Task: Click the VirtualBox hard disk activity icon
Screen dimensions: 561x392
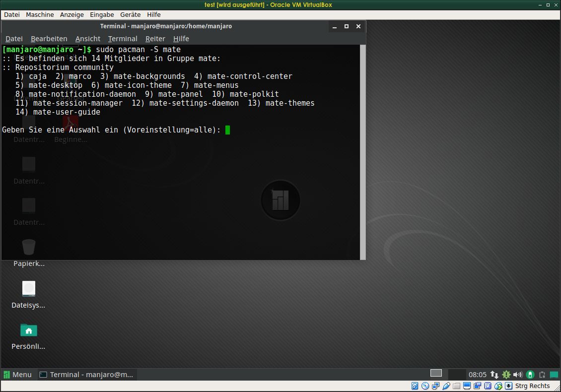Action: click(x=415, y=386)
